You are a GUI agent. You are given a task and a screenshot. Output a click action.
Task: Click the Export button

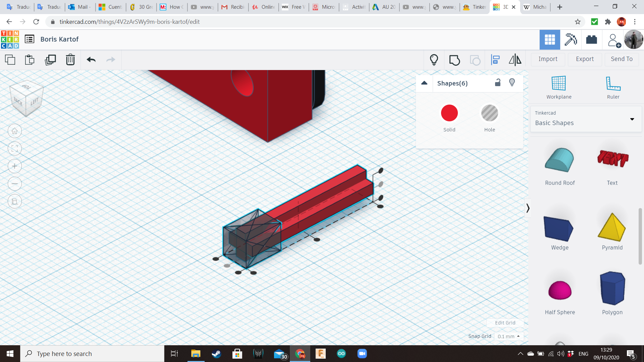click(585, 59)
